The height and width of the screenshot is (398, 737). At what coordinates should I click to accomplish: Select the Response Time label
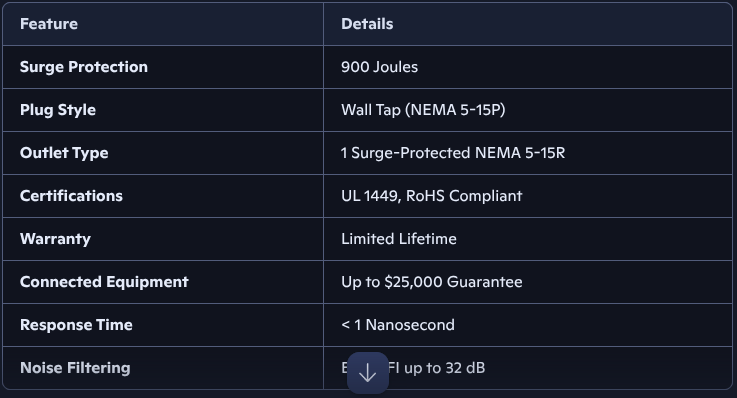pyautogui.click(x=76, y=325)
